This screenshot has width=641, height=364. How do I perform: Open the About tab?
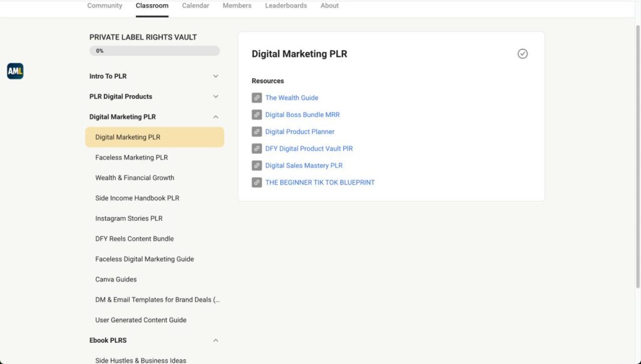point(329,6)
